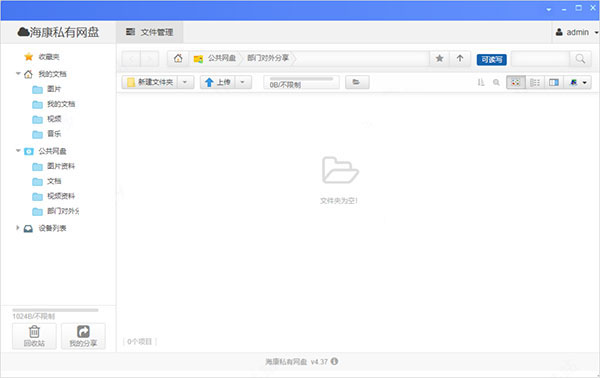Switch to split pane view
This screenshot has width=600, height=378.
pos(554,82)
